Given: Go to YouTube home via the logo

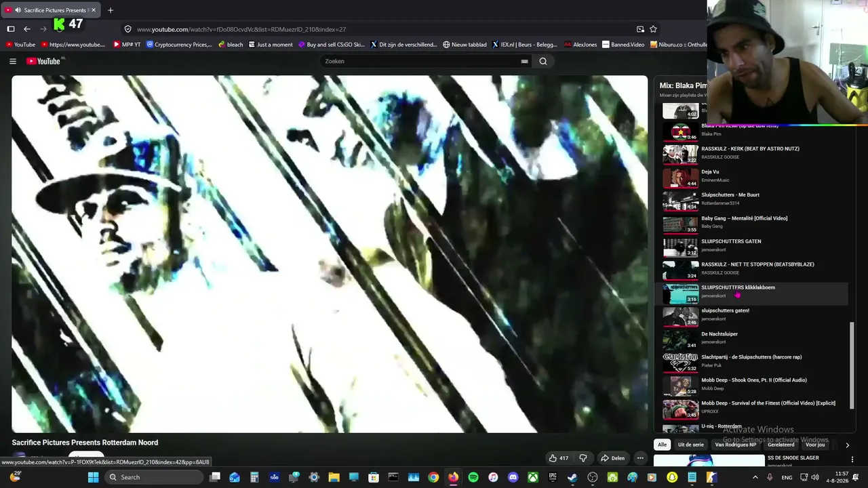Looking at the screenshot, I should pyautogui.click(x=44, y=61).
